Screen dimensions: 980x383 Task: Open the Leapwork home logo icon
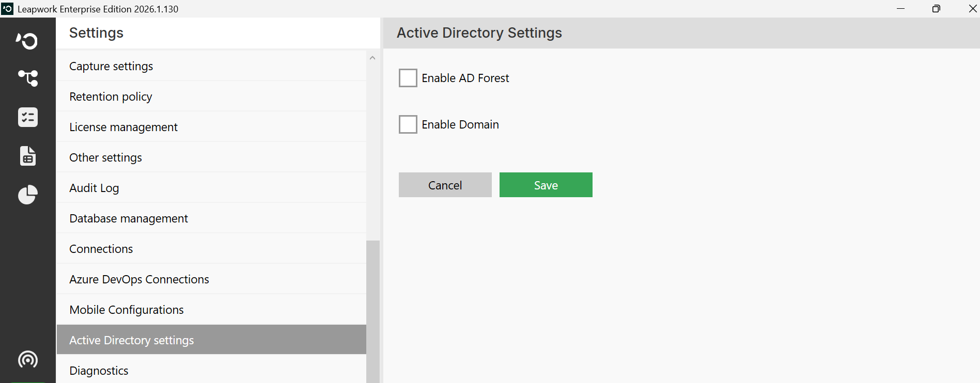(x=27, y=40)
